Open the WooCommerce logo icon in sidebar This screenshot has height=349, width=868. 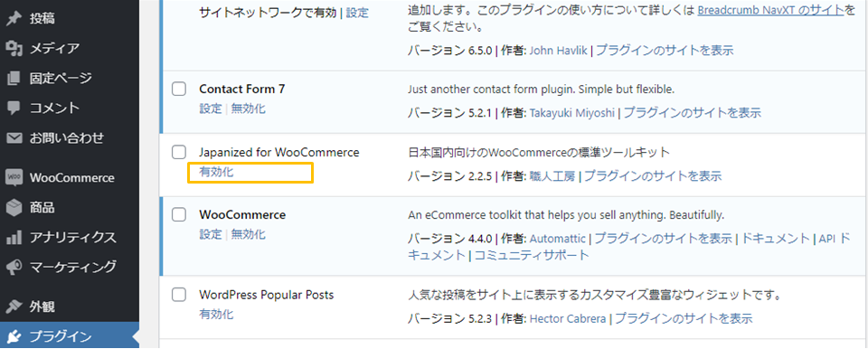pyautogui.click(x=14, y=178)
